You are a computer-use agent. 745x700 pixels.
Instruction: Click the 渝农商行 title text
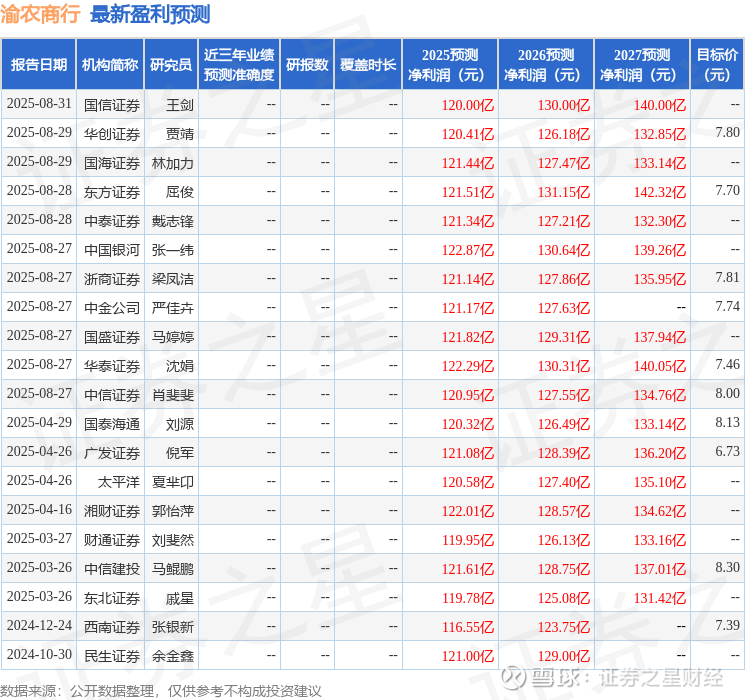[x=40, y=14]
